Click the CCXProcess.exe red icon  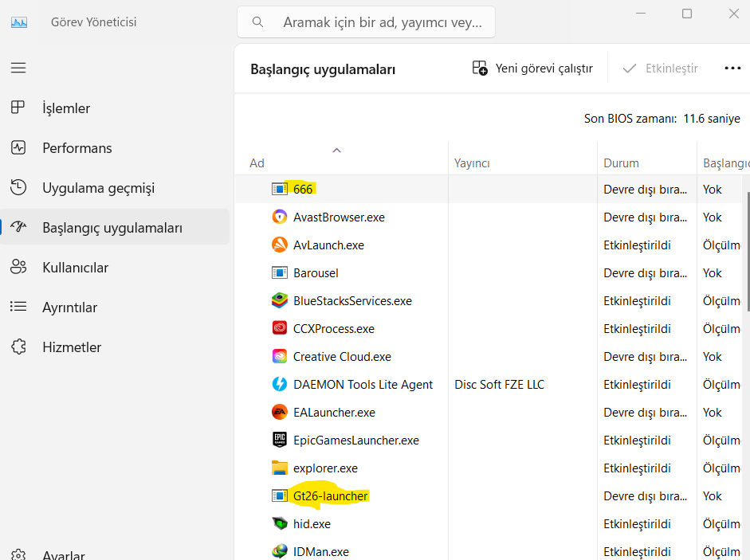(279, 328)
